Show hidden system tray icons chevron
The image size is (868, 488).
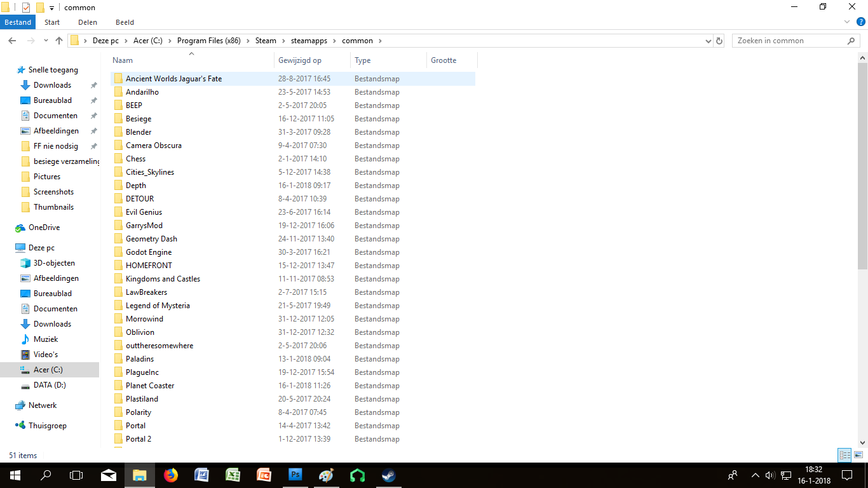(x=755, y=475)
